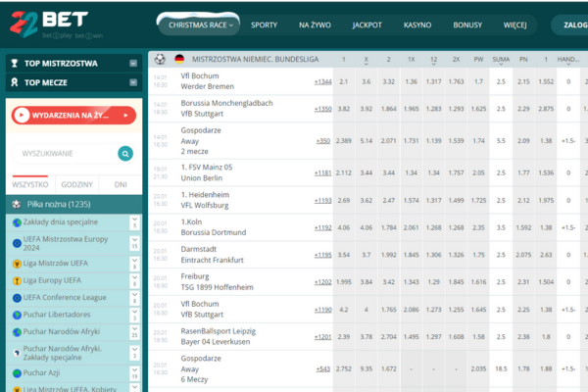Click the Wyszukiwanie search field
Image resolution: width=588 pixels, height=392 pixels.
(x=65, y=153)
